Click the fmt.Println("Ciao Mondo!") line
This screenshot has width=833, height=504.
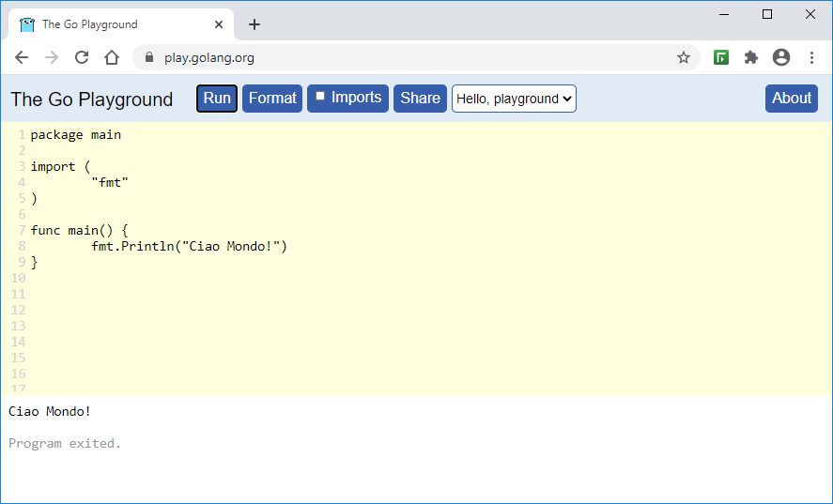pos(189,247)
